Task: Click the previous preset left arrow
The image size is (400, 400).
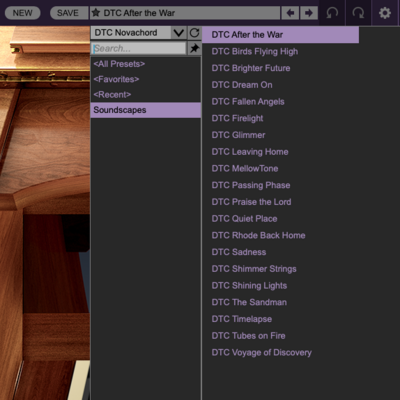Action: pos(290,13)
